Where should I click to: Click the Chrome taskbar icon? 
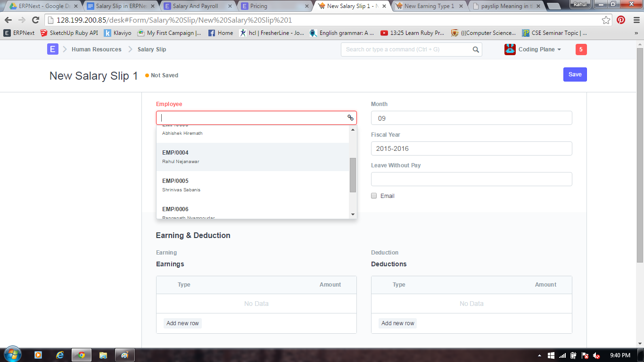click(x=82, y=355)
